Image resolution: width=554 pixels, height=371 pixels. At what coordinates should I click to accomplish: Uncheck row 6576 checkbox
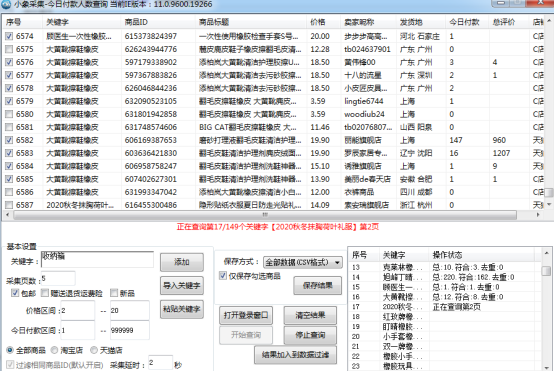pos(9,62)
